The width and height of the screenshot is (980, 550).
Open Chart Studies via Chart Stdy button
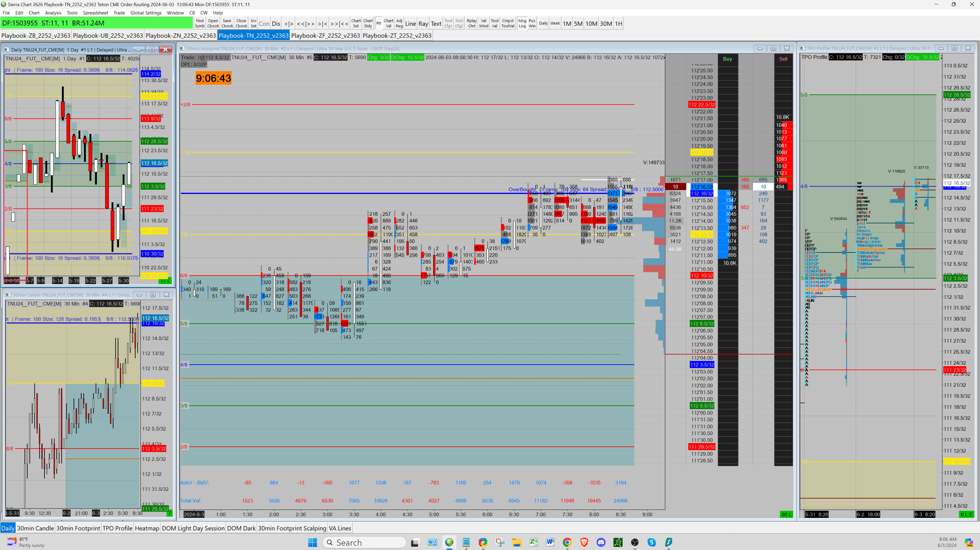pyautogui.click(x=367, y=23)
